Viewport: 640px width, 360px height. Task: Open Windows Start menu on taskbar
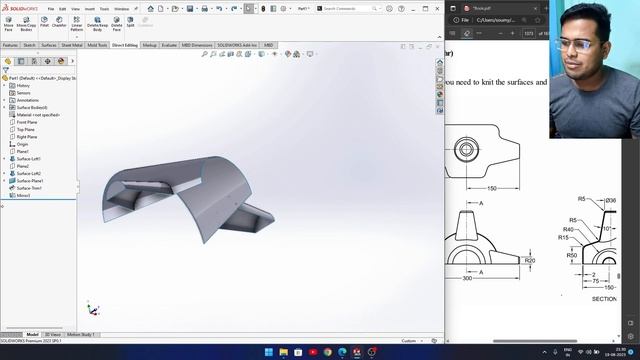(x=269, y=352)
